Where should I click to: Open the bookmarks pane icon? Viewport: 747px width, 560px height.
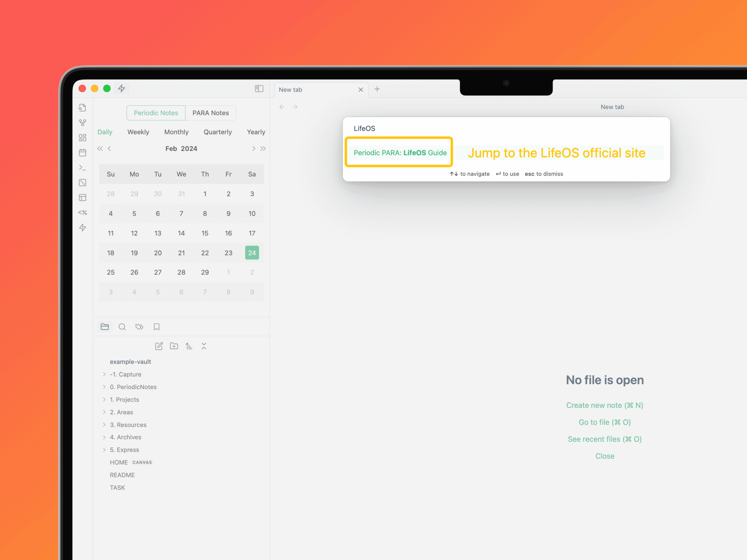click(x=156, y=327)
